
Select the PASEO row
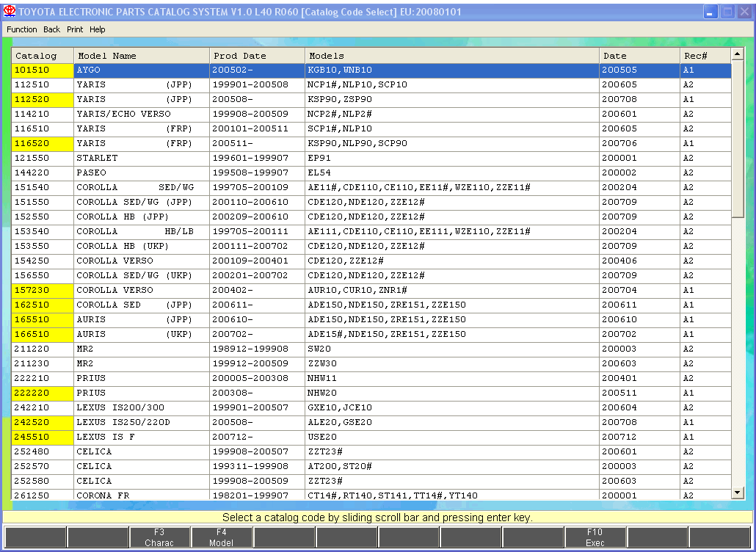371,172
